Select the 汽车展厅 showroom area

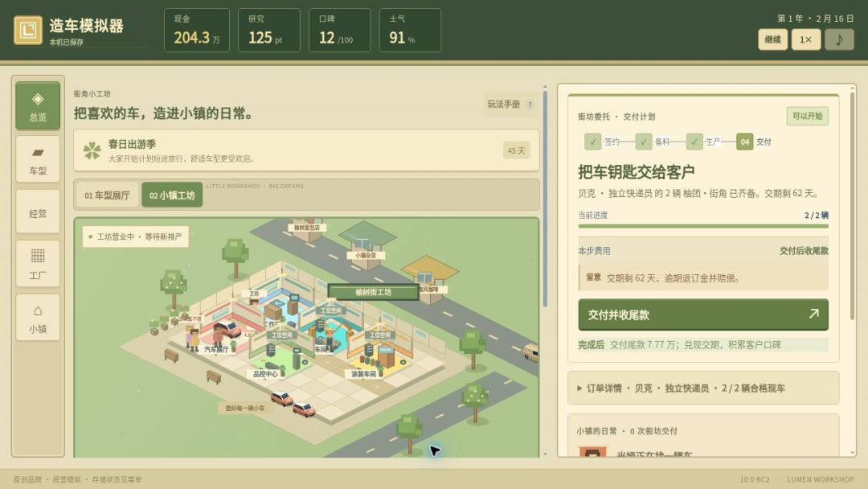tap(216, 349)
